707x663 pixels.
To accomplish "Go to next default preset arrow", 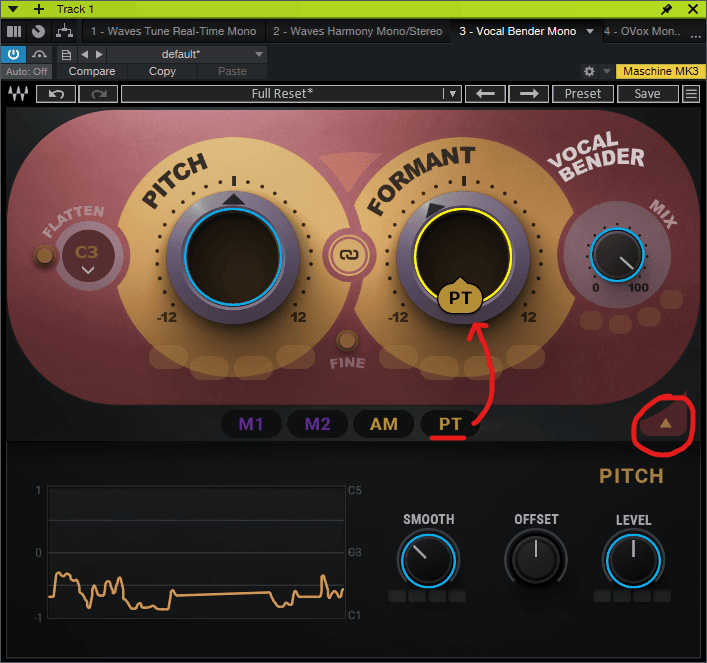I will pyautogui.click(x=99, y=55).
